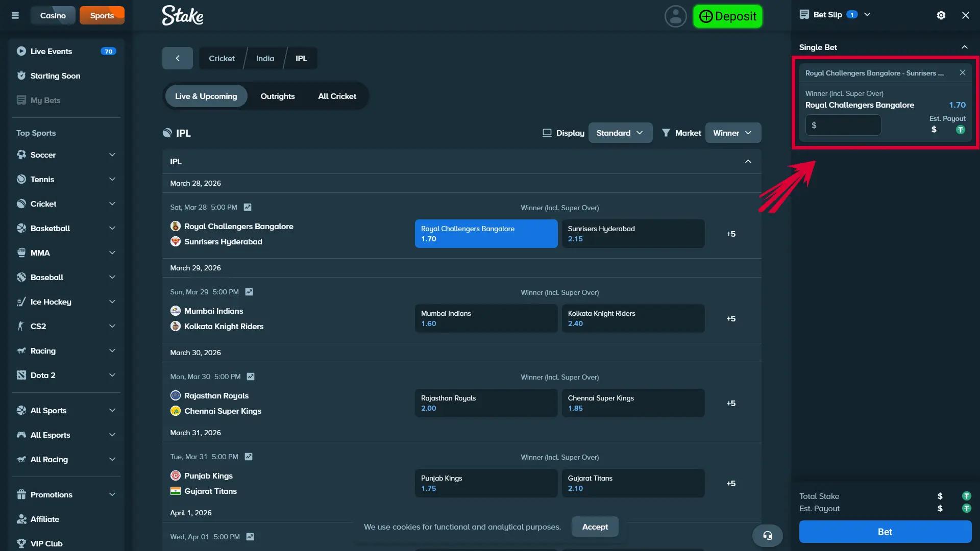Open the Winner market dropdown
The width and height of the screenshot is (980, 551).
(733, 133)
